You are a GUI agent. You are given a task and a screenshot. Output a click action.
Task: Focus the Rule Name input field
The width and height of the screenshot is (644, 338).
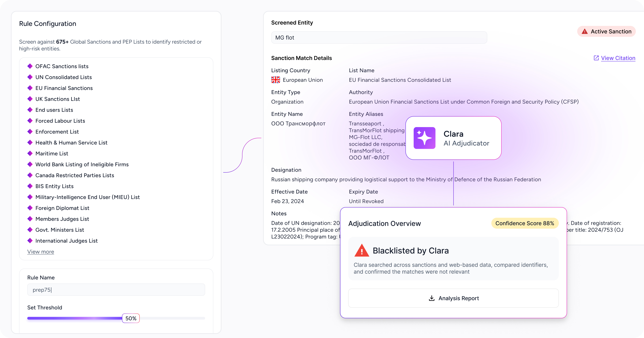click(x=116, y=290)
